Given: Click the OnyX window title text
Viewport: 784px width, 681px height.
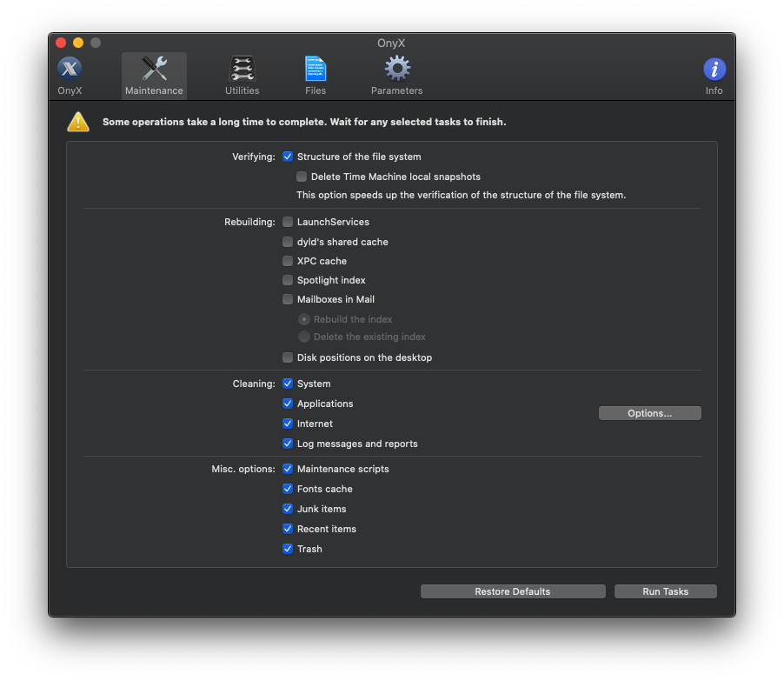Looking at the screenshot, I should (x=391, y=43).
